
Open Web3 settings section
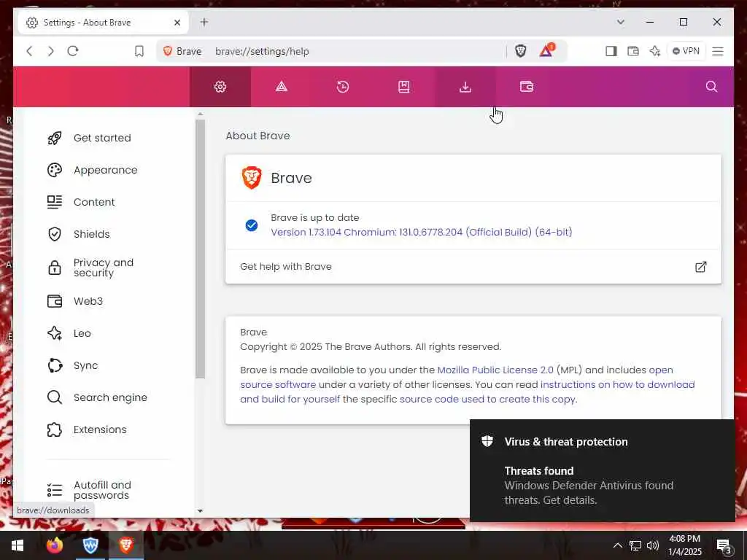coord(88,301)
